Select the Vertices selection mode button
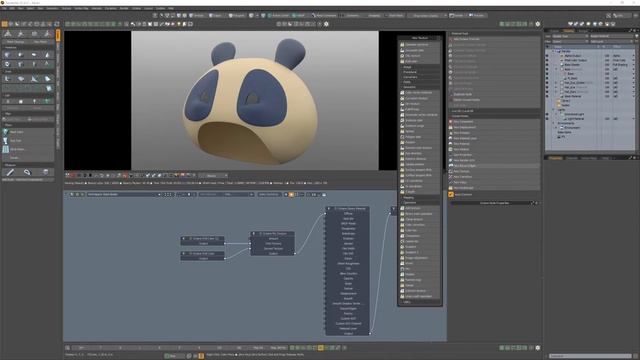The width and height of the screenshot is (640, 360). click(199, 16)
